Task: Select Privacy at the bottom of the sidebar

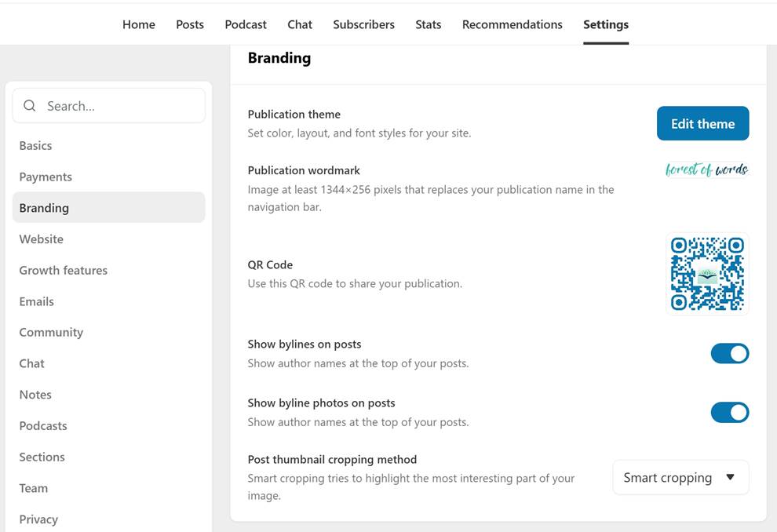Action: 38,519
